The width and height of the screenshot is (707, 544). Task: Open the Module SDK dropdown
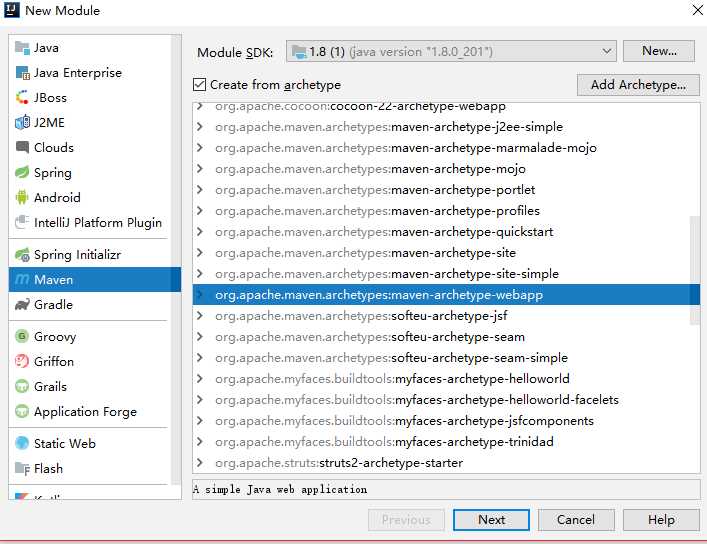451,51
